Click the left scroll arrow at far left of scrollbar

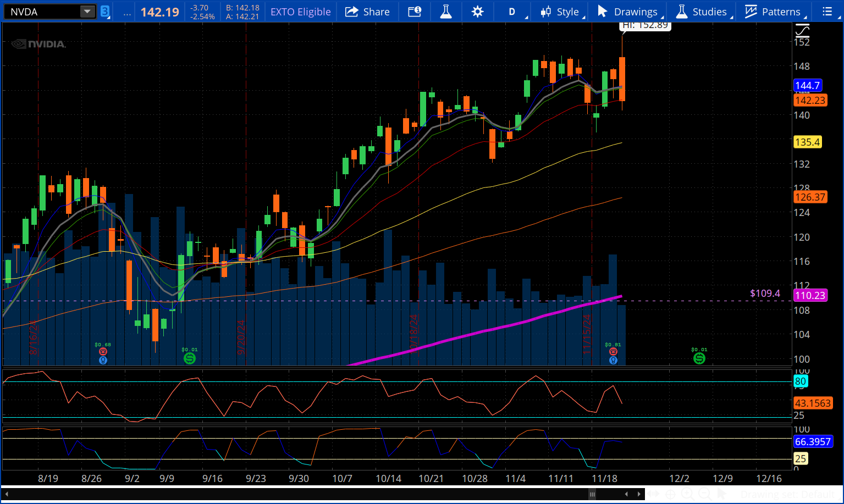[x=7, y=494]
